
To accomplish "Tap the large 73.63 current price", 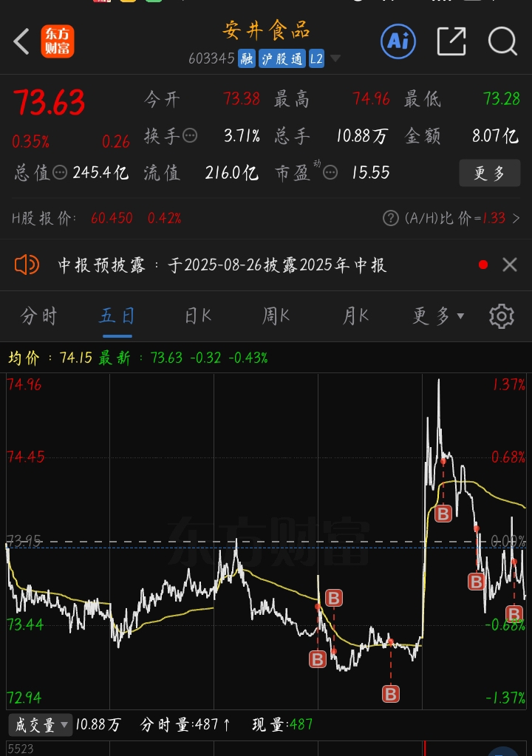I will tap(50, 103).
